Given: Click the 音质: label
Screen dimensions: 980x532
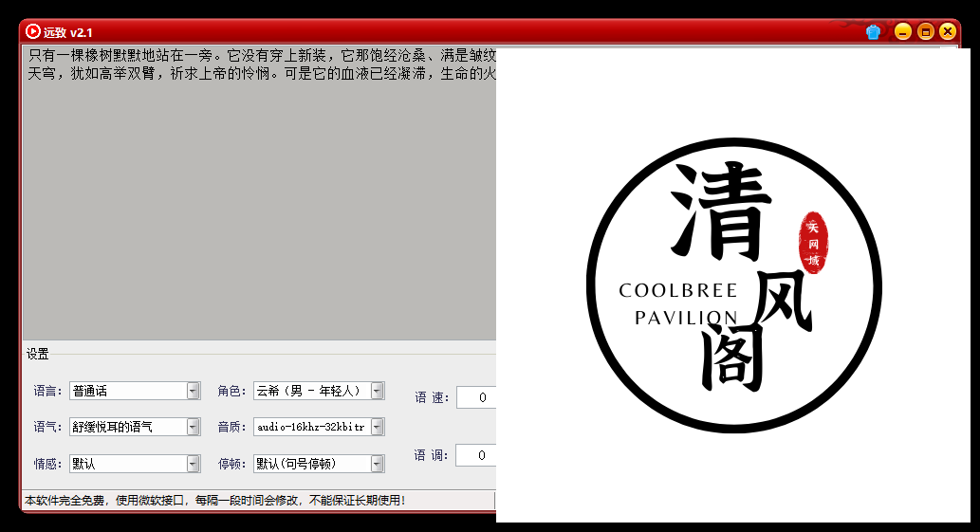Looking at the screenshot, I should [231, 427].
